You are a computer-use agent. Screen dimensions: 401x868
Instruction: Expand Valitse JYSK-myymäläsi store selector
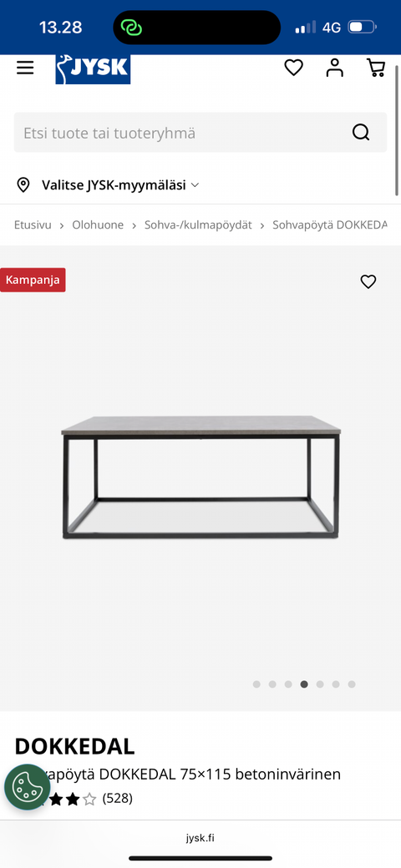pos(120,185)
